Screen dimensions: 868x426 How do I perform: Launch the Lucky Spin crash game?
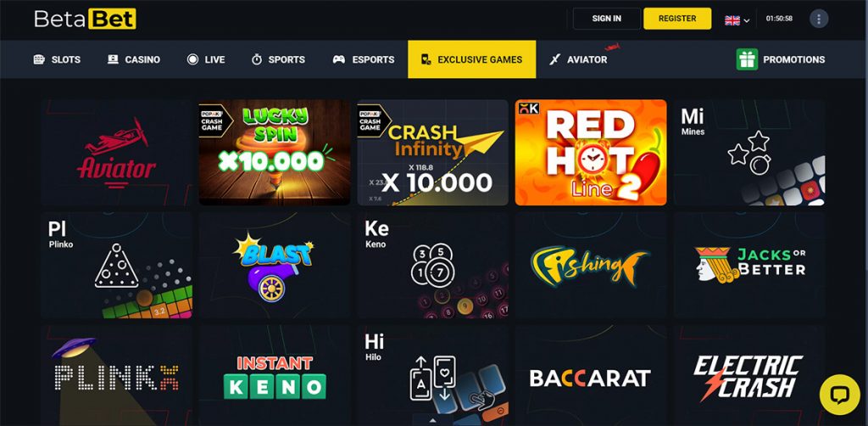pos(275,153)
